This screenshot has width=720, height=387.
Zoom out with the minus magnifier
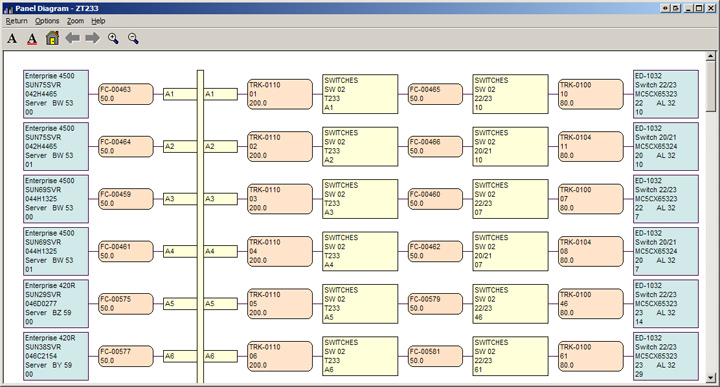pyautogui.click(x=133, y=39)
